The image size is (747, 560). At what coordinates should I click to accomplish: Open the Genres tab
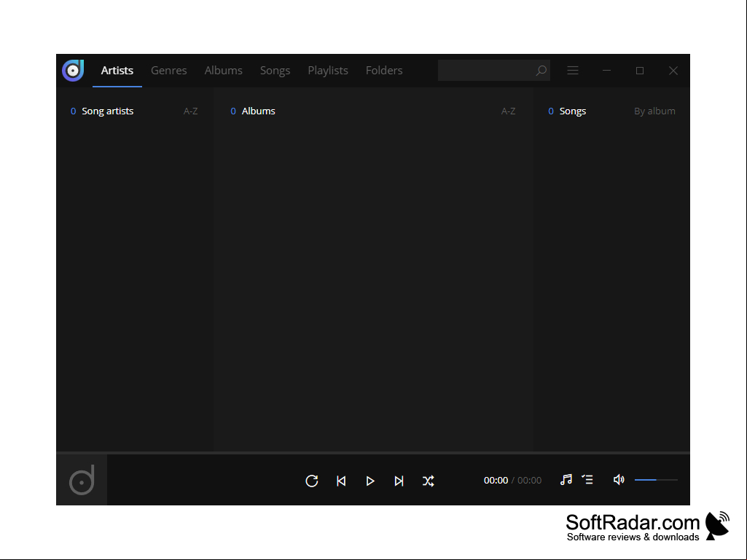pyautogui.click(x=168, y=71)
